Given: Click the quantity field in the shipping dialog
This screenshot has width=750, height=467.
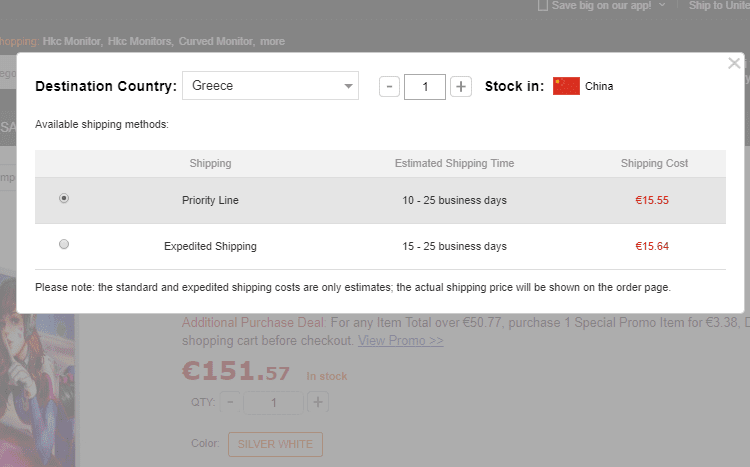Looking at the screenshot, I should (x=425, y=87).
